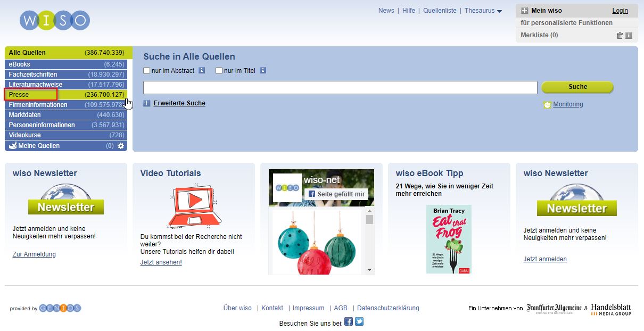Click the Frankfurter Allgemeine logo
Image resolution: width=644 pixels, height=331 pixels.
coord(554,309)
